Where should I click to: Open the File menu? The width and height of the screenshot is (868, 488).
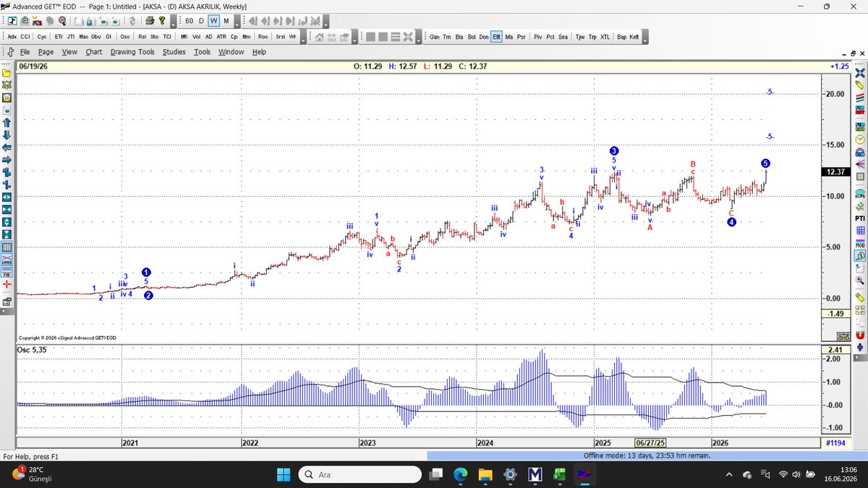point(25,52)
